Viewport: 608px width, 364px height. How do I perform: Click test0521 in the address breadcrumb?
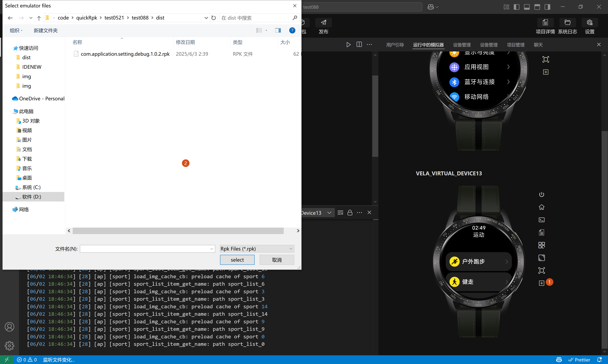pos(114,18)
